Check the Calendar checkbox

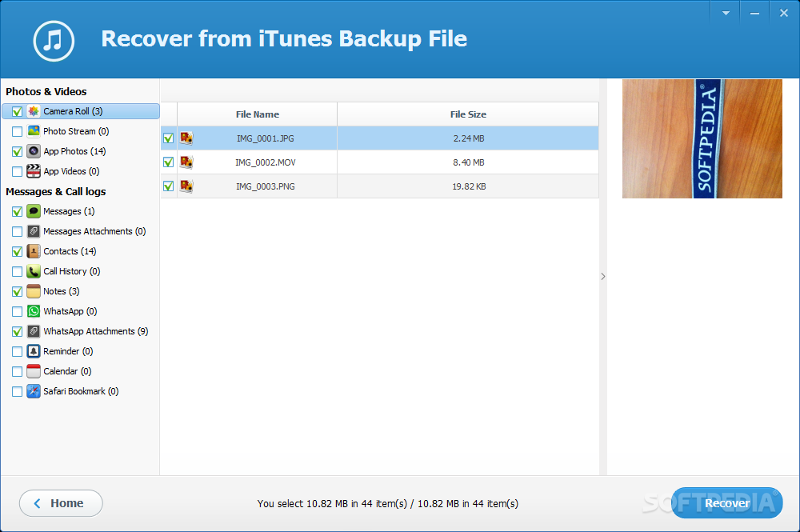coord(17,371)
